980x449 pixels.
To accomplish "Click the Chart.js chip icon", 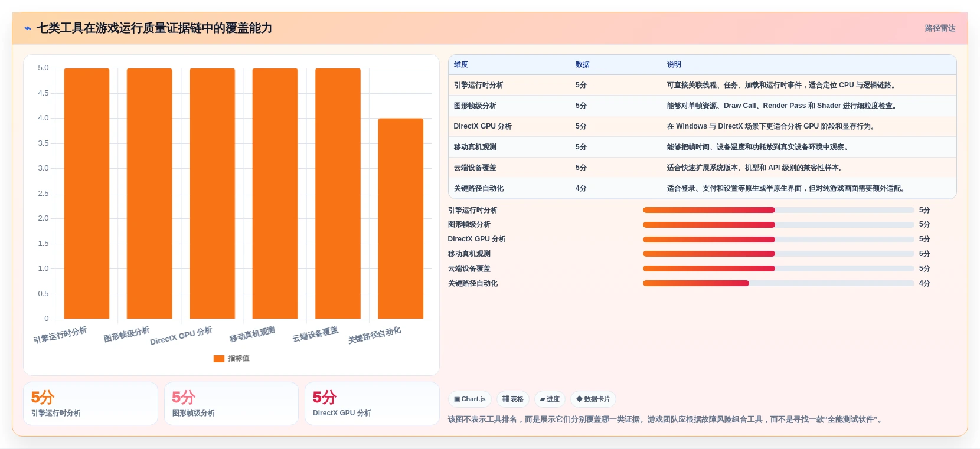I will pos(457,399).
